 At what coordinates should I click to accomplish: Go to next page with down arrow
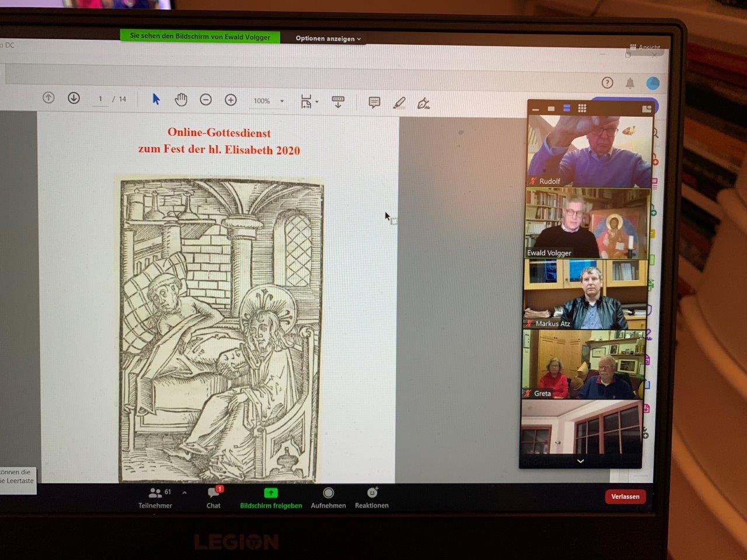click(74, 98)
